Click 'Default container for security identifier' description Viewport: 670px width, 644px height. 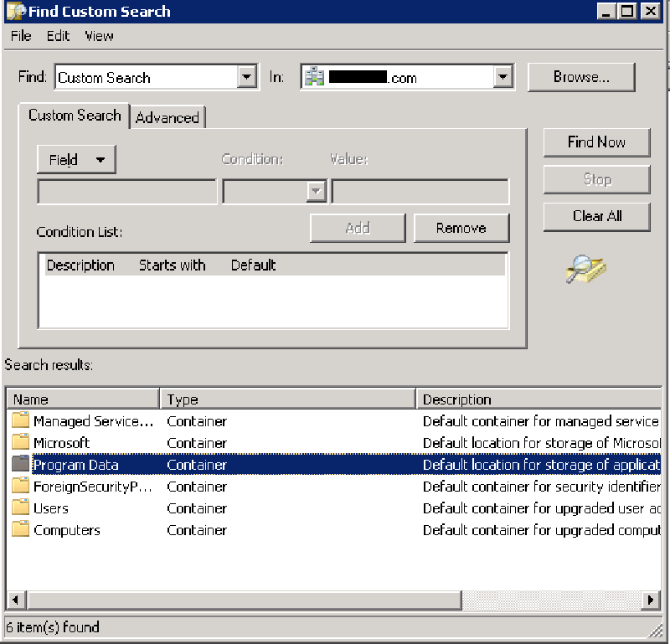(x=541, y=487)
